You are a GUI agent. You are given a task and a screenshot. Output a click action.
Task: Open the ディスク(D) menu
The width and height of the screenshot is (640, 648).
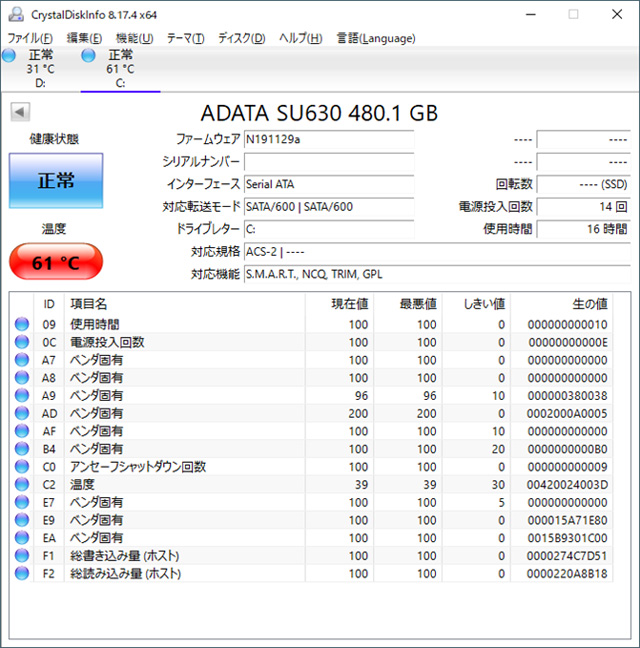pyautogui.click(x=242, y=38)
